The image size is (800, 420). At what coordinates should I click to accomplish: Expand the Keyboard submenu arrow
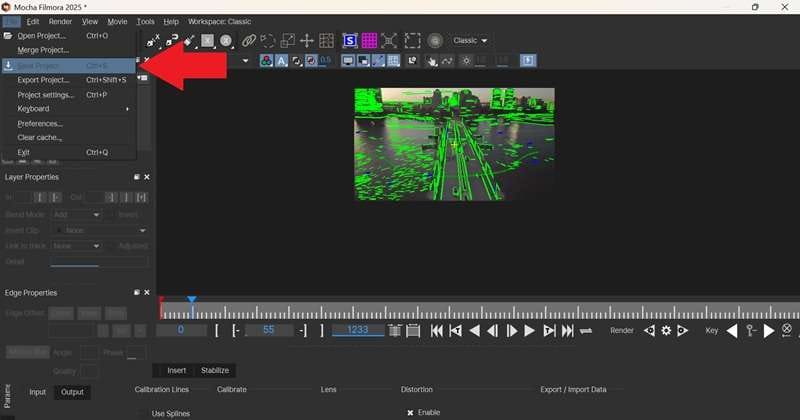[x=127, y=109]
